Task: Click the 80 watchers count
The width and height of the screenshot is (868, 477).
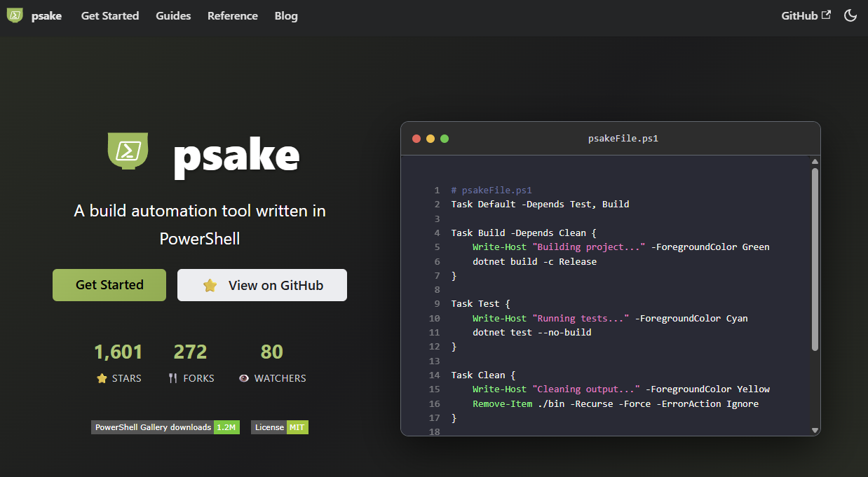Action: pyautogui.click(x=272, y=352)
